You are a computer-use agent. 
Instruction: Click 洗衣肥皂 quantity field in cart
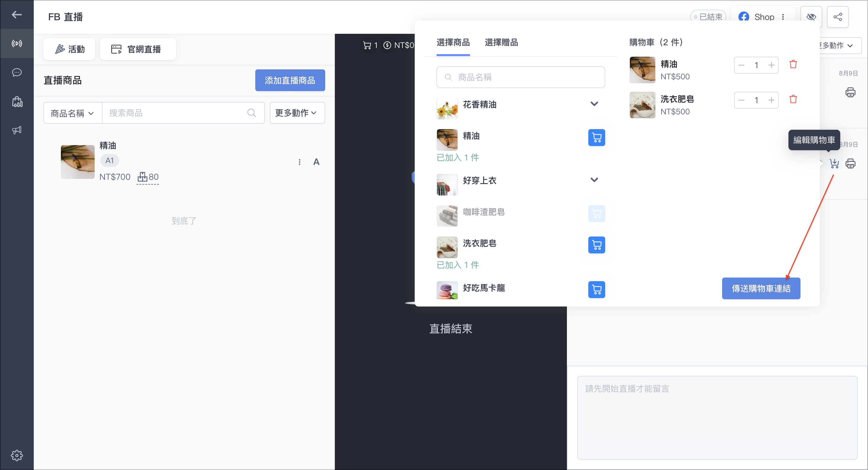(x=756, y=100)
